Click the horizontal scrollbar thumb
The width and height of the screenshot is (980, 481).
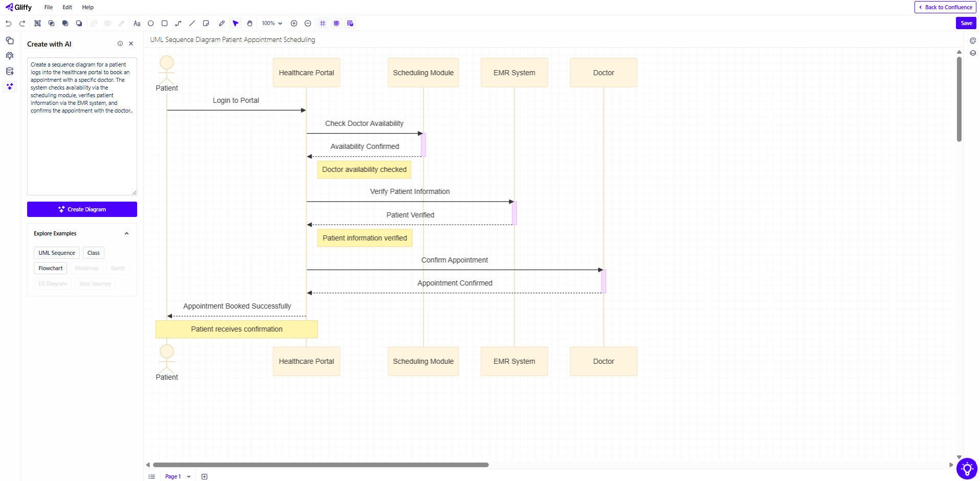(321, 465)
